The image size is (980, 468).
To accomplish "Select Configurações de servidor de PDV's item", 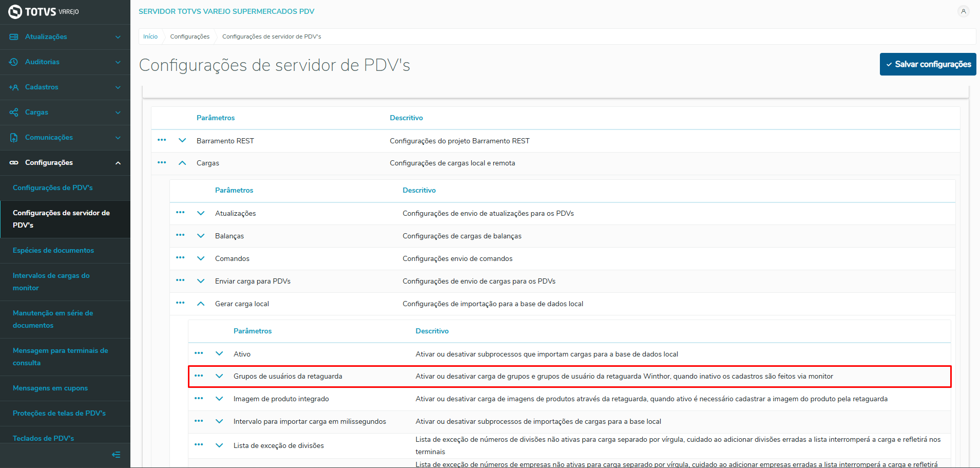I will point(65,219).
